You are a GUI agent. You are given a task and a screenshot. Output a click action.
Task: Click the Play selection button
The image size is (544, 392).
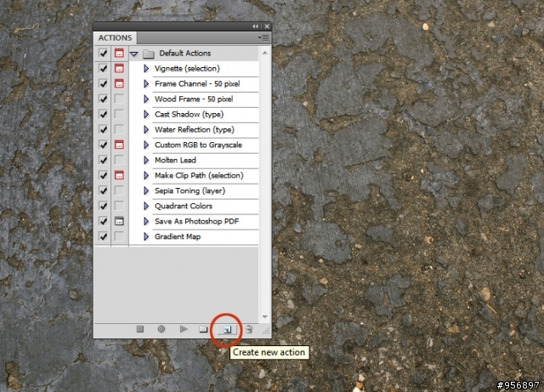[184, 329]
